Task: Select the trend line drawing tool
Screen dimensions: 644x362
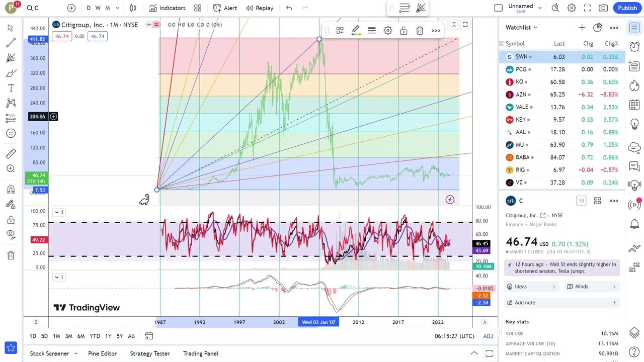Action: 11,43
